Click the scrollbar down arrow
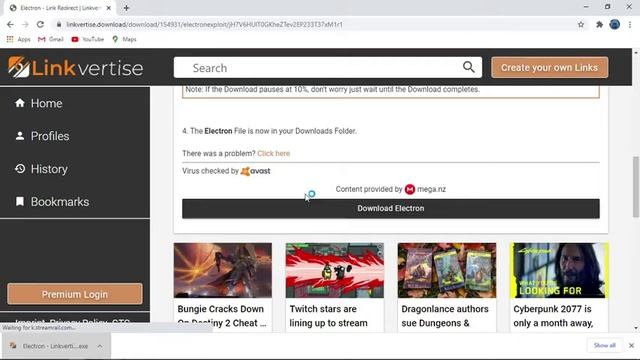 (636, 328)
